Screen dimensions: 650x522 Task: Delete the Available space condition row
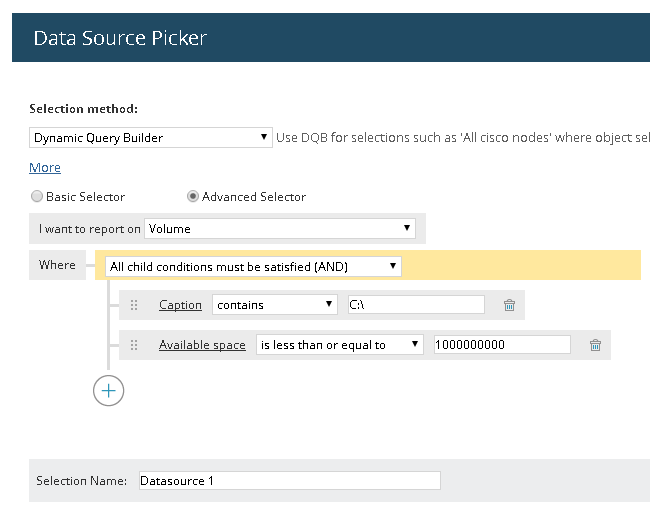(x=595, y=345)
